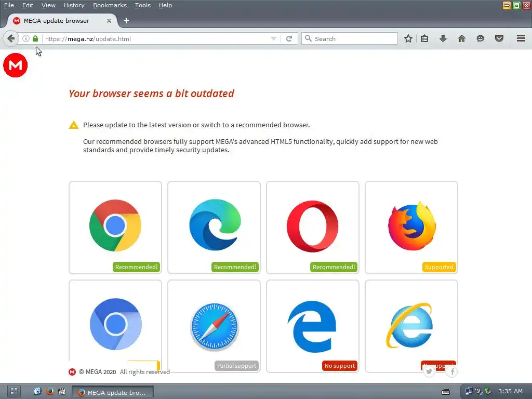Reload the page using the refresh icon
The width and height of the screenshot is (532, 399).
point(289,38)
